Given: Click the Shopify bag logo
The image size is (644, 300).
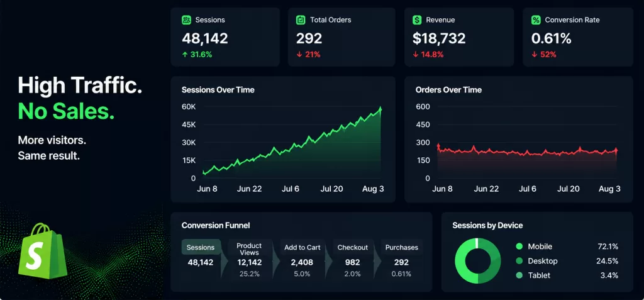Looking at the screenshot, I should click(42, 251).
